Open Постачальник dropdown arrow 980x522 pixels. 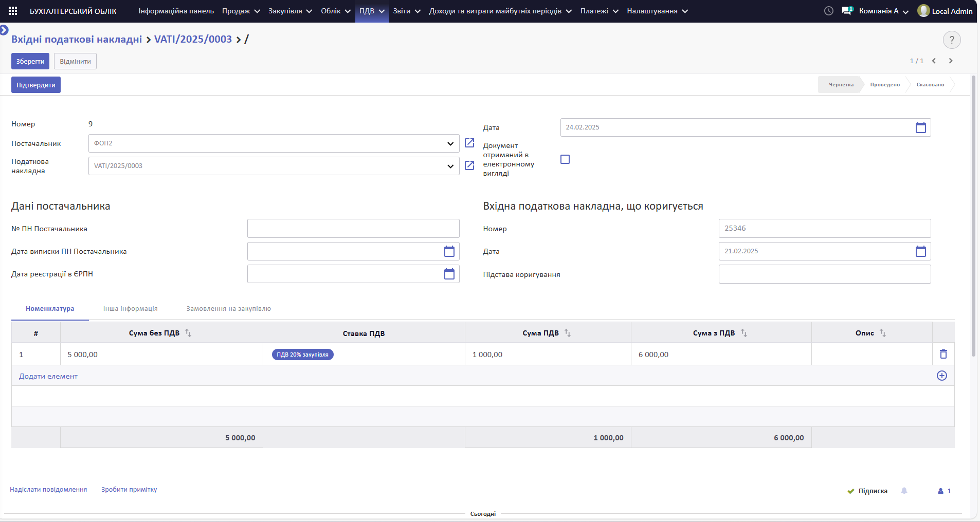pyautogui.click(x=450, y=143)
